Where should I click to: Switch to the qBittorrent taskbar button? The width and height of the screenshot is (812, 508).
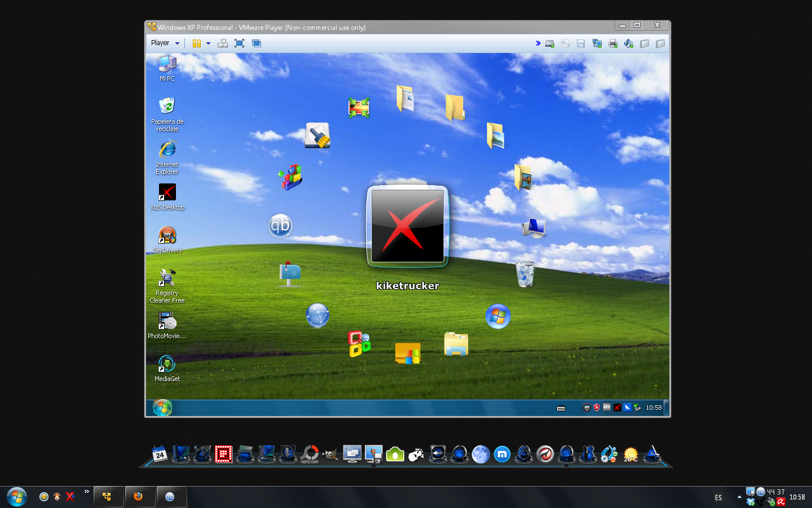pos(172,497)
